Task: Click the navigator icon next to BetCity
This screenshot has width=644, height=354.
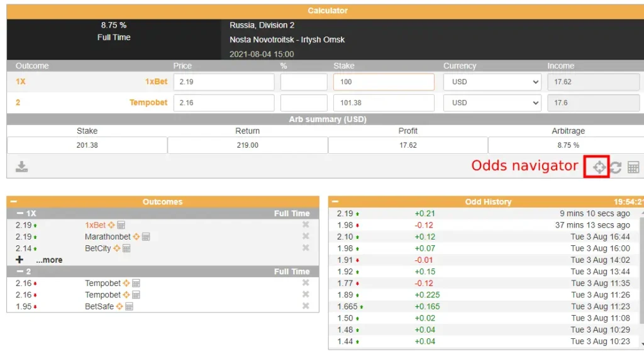Action: [116, 248]
